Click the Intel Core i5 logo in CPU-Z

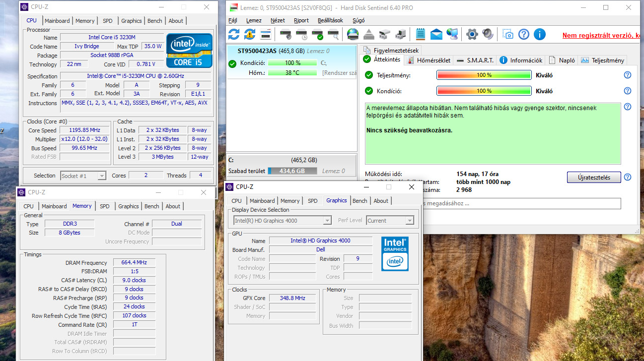(189, 51)
